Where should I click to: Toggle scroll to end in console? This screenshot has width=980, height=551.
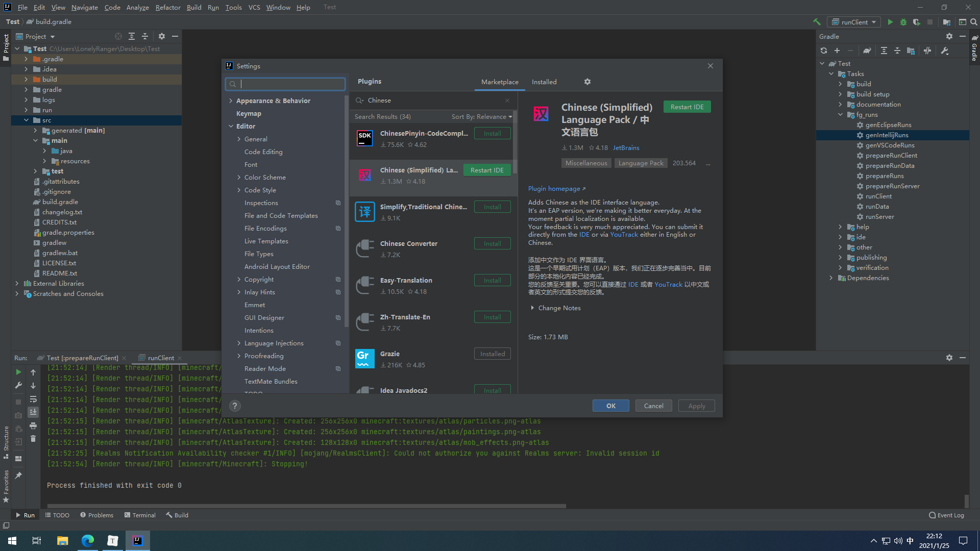coord(33,412)
